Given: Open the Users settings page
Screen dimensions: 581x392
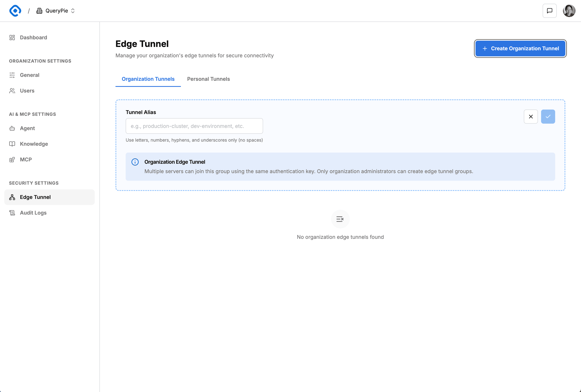Looking at the screenshot, I should (27, 91).
